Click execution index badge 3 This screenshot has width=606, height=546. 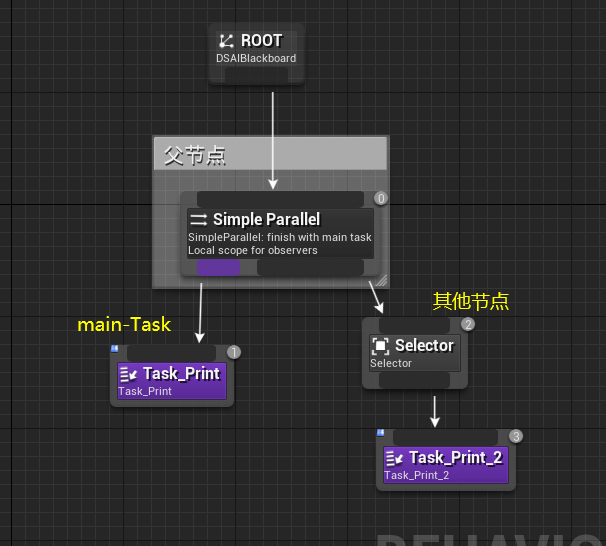(x=516, y=436)
